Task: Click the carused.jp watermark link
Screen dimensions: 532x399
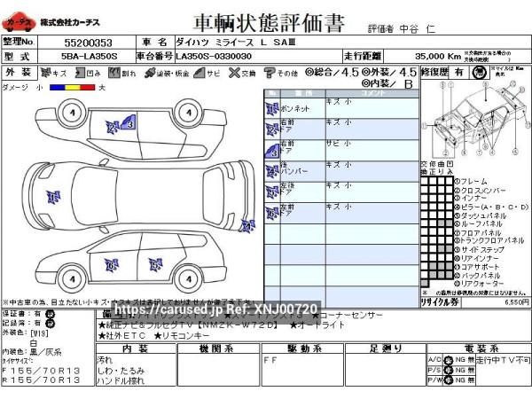Action: click(x=216, y=309)
